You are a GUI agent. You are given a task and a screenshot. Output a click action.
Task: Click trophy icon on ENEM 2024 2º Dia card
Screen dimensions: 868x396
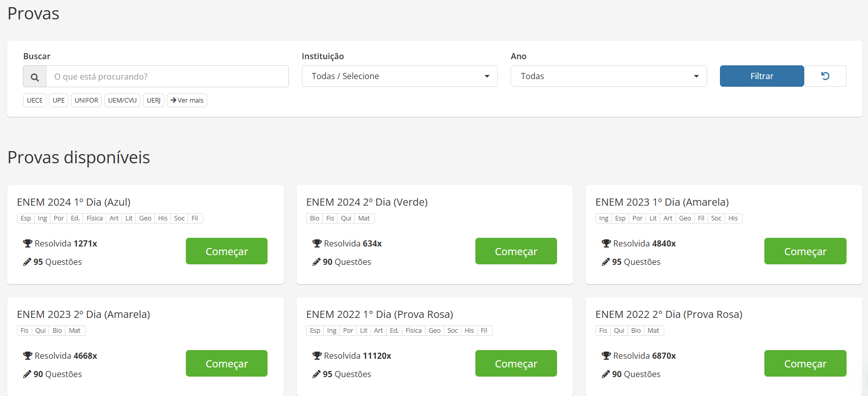point(317,243)
